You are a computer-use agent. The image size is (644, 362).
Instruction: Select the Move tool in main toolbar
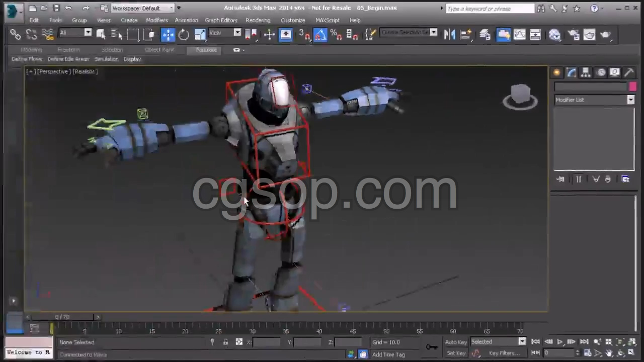click(x=168, y=34)
